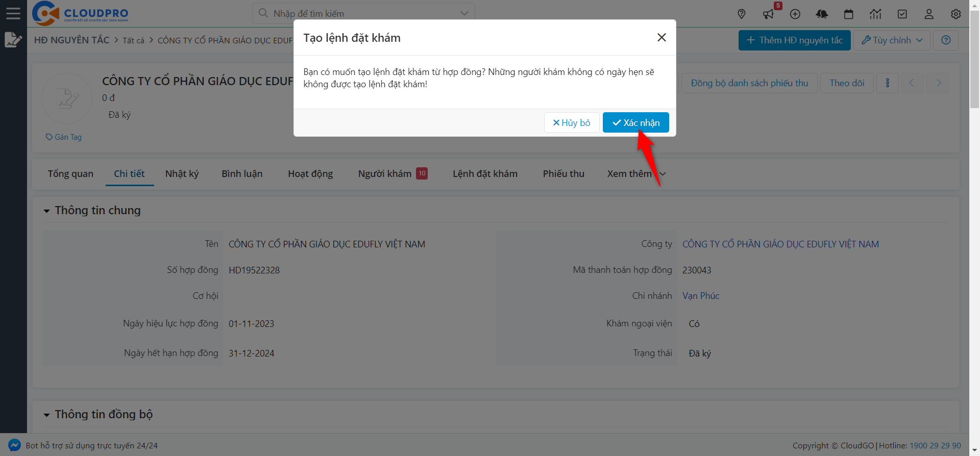Click the Trạng thái value Đã ký
980x456 pixels.
pyautogui.click(x=700, y=353)
